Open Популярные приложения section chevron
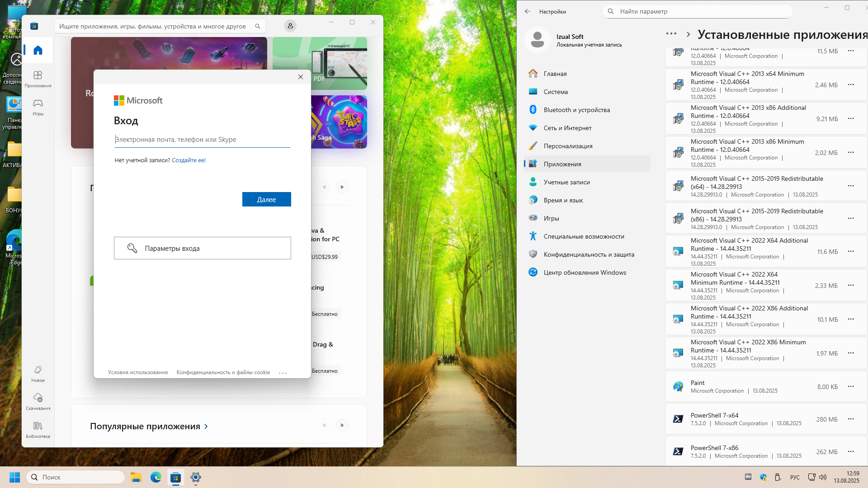Image resolution: width=868 pixels, height=488 pixels. click(x=206, y=426)
